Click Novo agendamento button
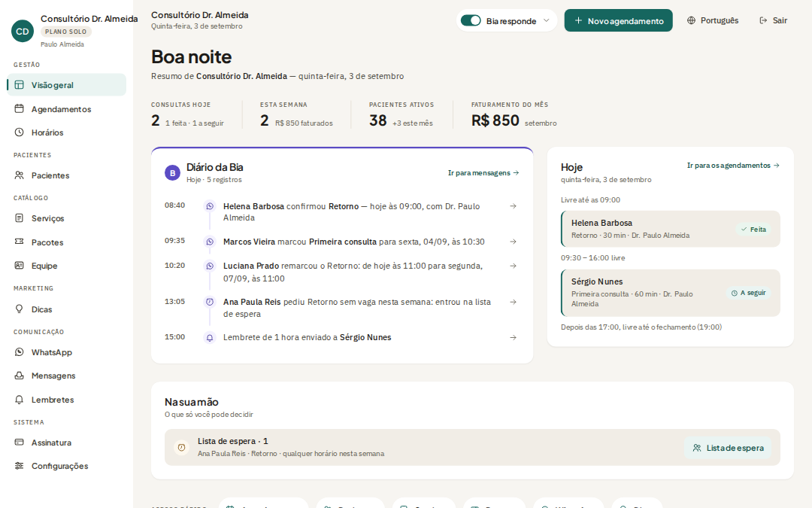Image resolution: width=812 pixels, height=508 pixels. pyautogui.click(x=618, y=21)
